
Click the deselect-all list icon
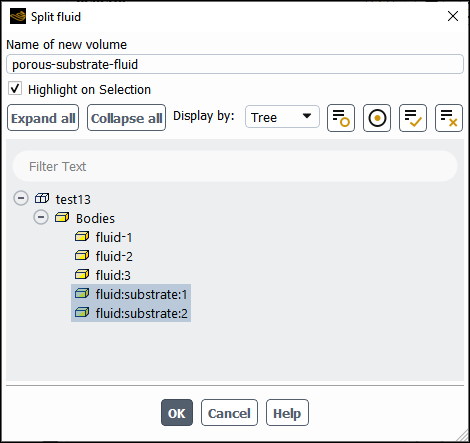pyautogui.click(x=449, y=118)
